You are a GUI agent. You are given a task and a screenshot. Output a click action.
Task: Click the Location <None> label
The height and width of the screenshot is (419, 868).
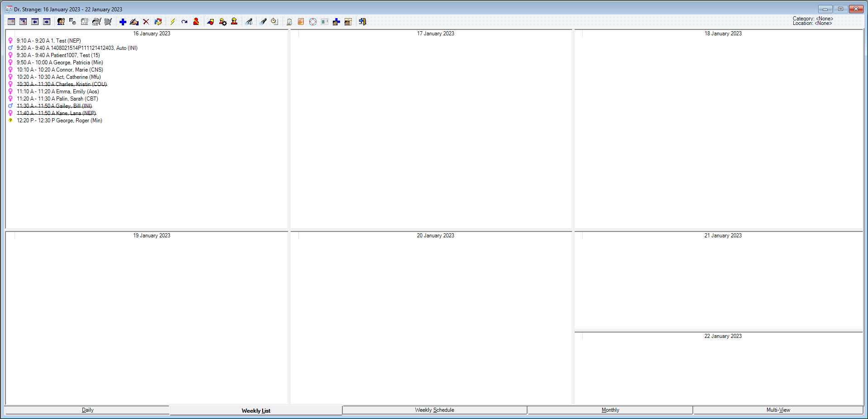click(x=812, y=23)
